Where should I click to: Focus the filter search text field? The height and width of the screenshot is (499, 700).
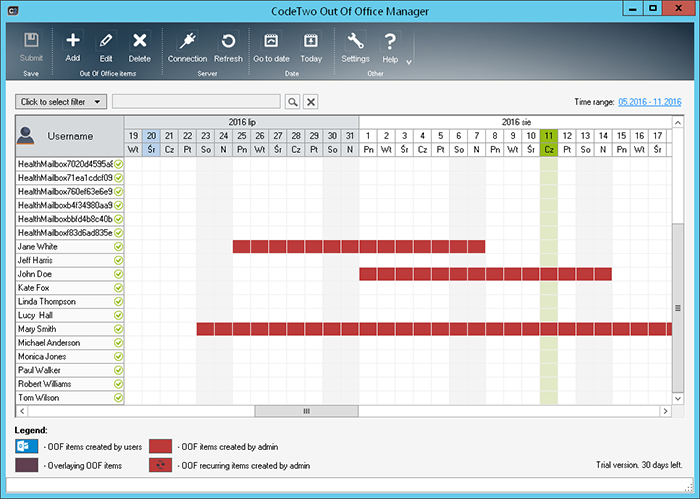tap(196, 101)
